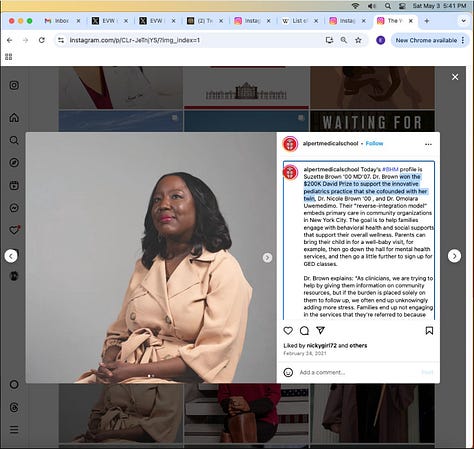474x449 pixels.
Task: Click the zoom magnifier icon in the address bar
Action: click(344, 40)
